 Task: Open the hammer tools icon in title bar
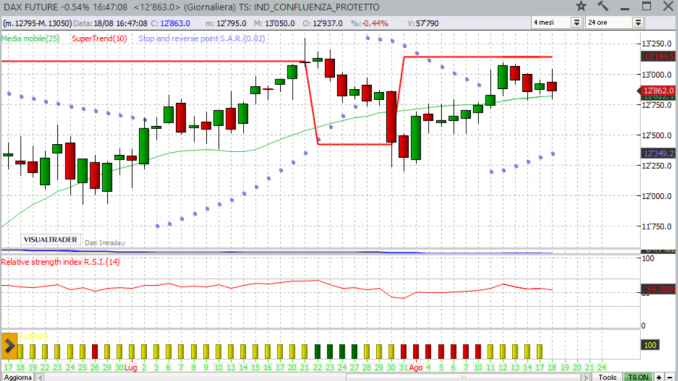pyautogui.click(x=603, y=6)
